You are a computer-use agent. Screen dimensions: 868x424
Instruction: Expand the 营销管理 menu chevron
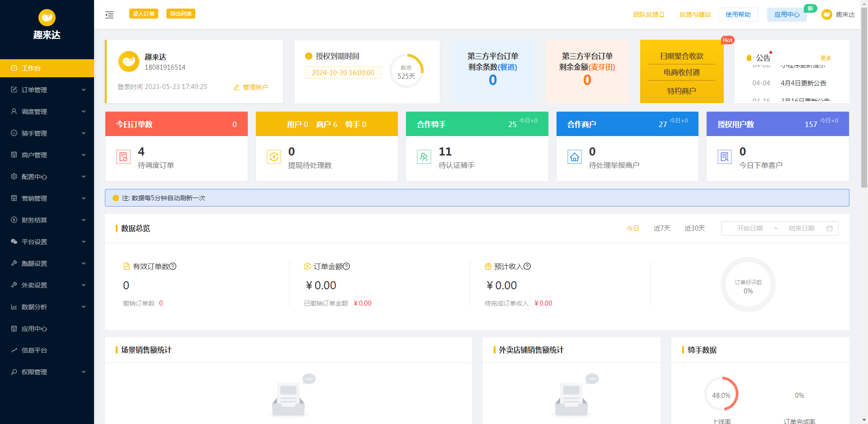(84, 198)
